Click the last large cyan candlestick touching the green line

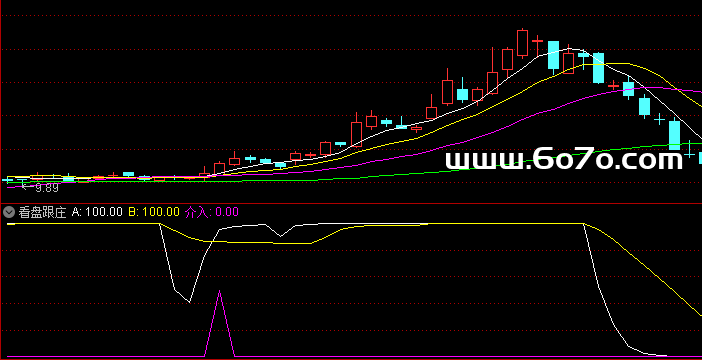(674, 135)
